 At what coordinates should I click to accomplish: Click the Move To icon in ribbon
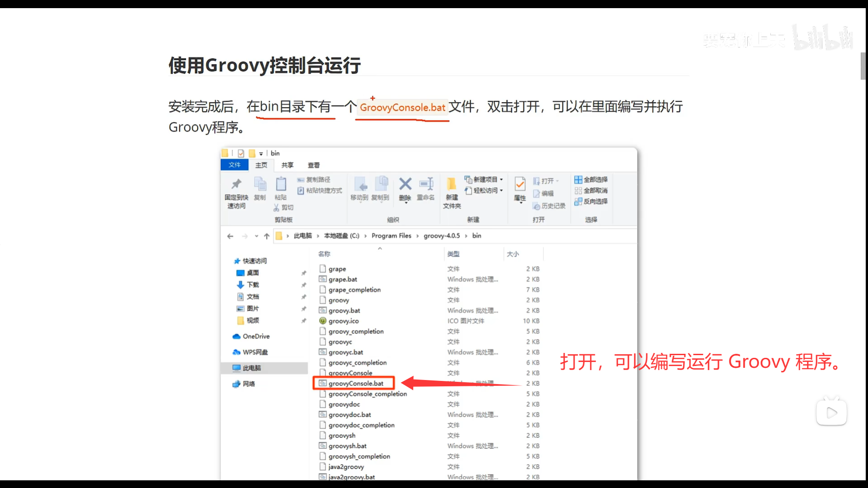[x=360, y=184]
